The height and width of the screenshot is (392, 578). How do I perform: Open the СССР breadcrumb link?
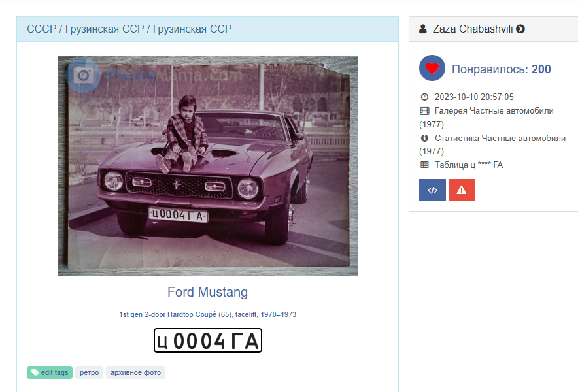(x=42, y=29)
